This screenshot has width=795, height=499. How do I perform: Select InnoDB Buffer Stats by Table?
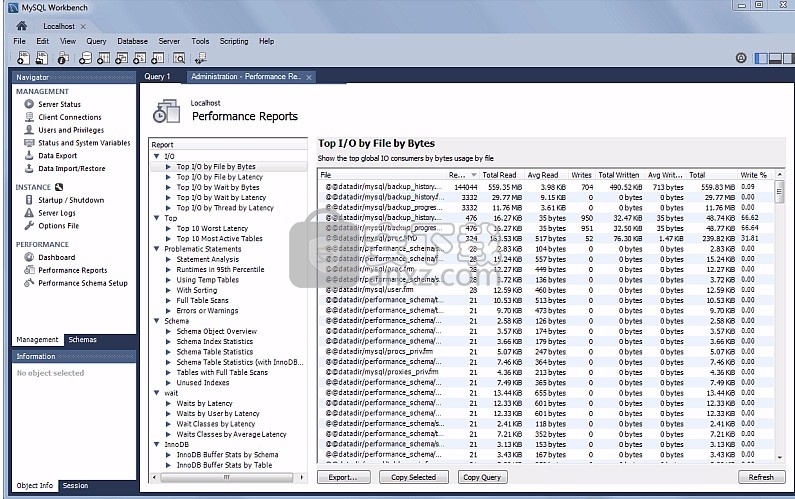224,465
